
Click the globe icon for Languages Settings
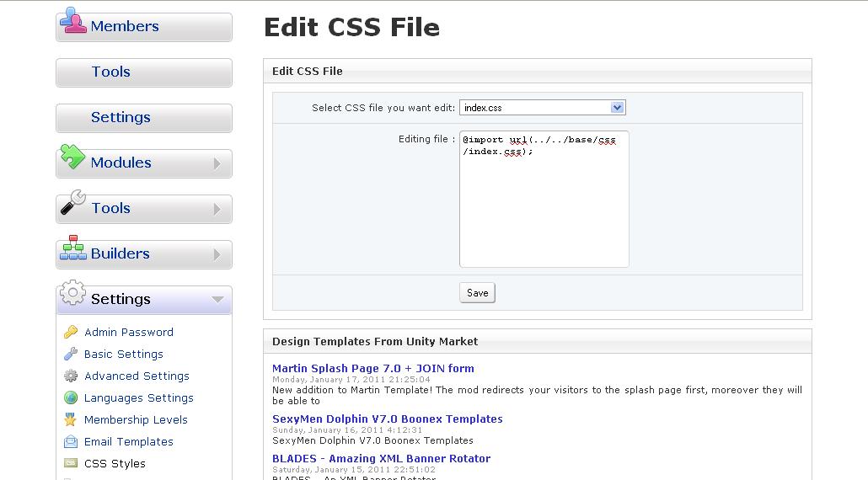71,398
